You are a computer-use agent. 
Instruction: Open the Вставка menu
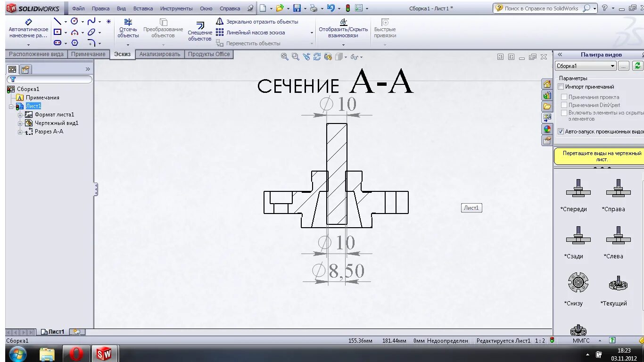click(x=143, y=8)
